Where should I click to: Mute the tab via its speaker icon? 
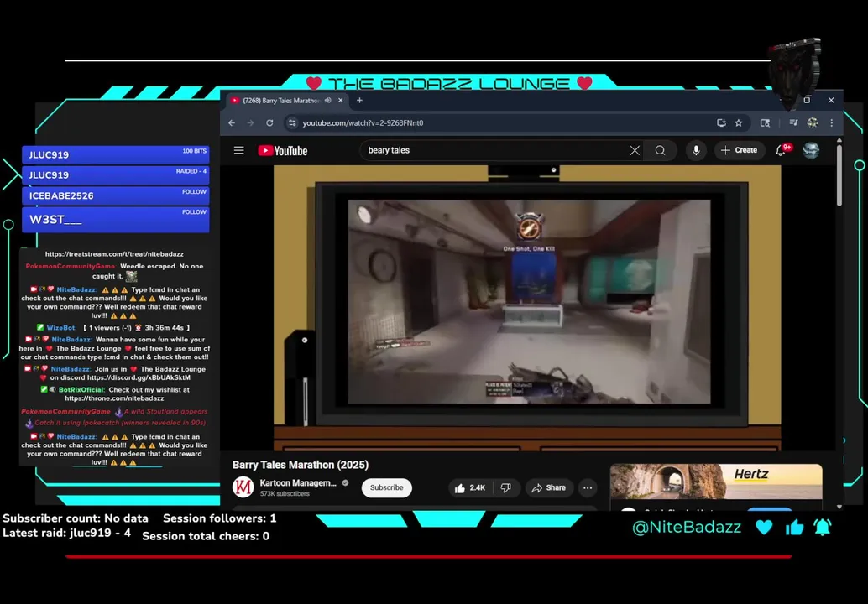click(328, 100)
